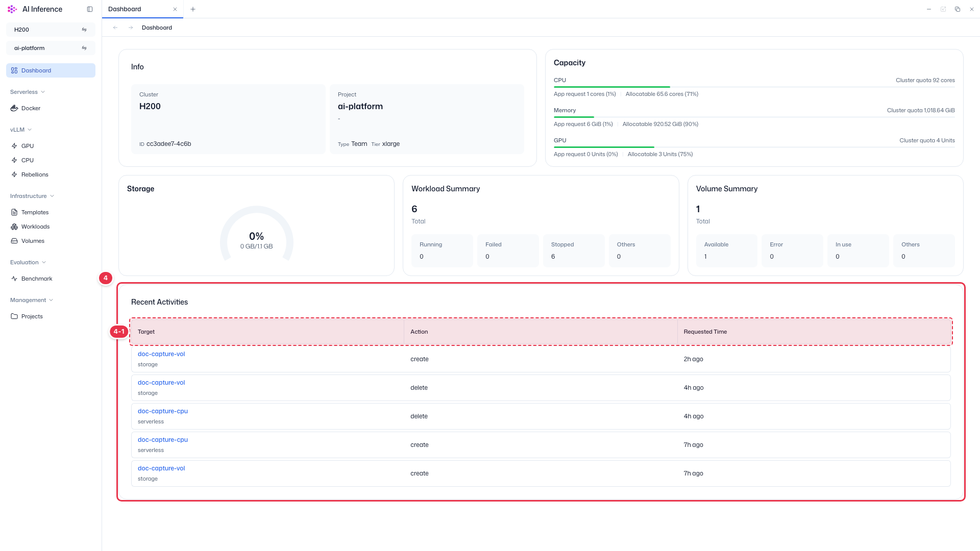Switch project using ai-platform swap icon

click(84, 48)
